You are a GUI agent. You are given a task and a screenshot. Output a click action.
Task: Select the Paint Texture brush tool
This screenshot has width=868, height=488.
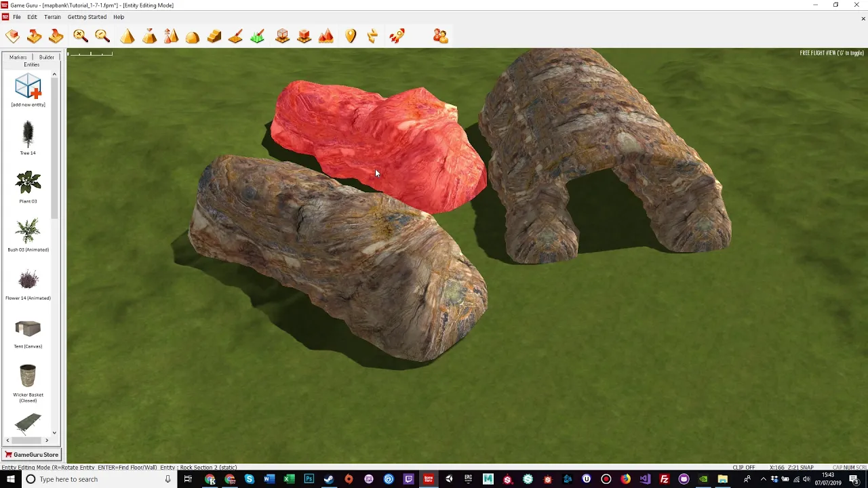pyautogui.click(x=236, y=36)
